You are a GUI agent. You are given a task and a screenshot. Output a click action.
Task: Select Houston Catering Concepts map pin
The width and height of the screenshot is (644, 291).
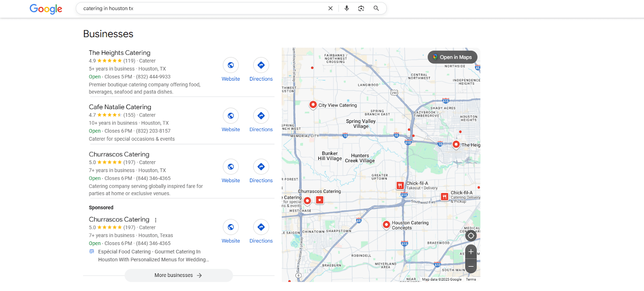386,224
